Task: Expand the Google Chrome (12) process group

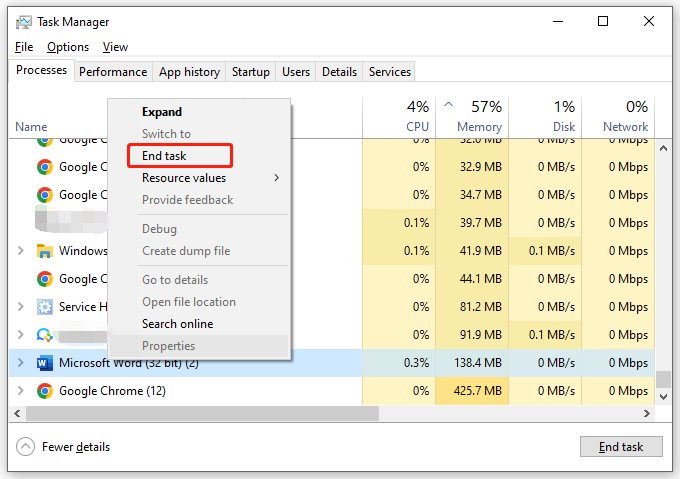Action: coord(21,391)
